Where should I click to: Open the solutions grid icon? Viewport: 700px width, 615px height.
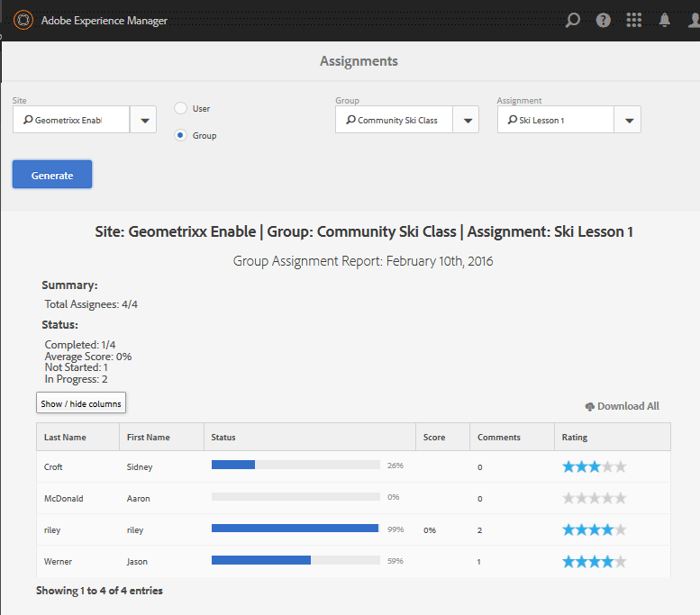[x=633, y=20]
